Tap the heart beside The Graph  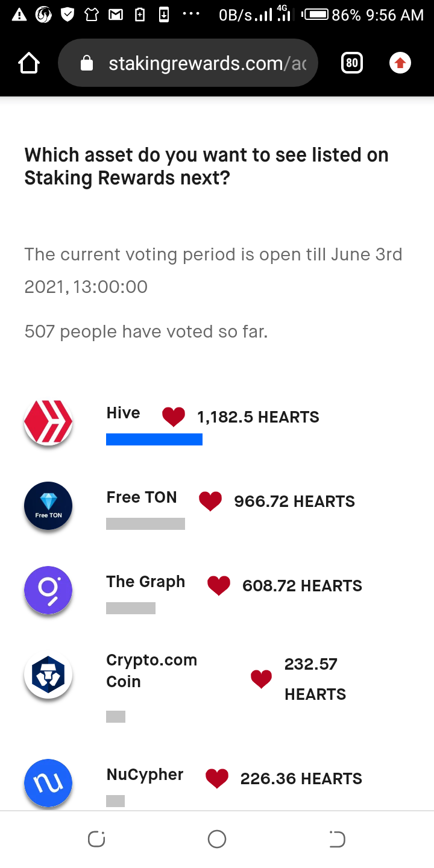tap(219, 586)
